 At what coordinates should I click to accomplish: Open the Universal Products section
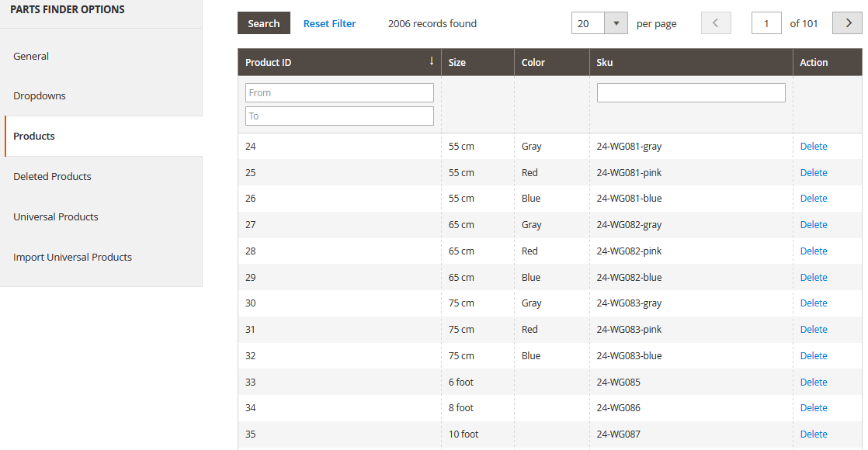click(56, 216)
